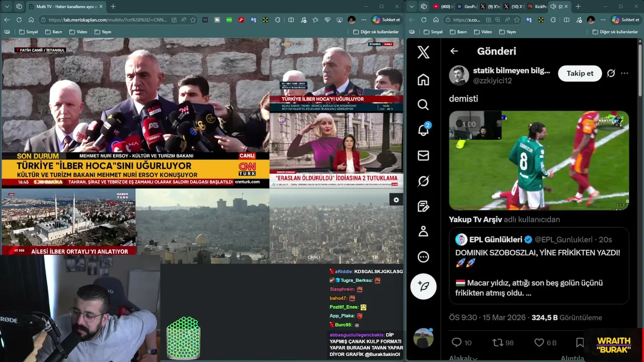Screen dimensions: 644x362
Task: Go back from the Gönderi page
Action: click(454, 51)
